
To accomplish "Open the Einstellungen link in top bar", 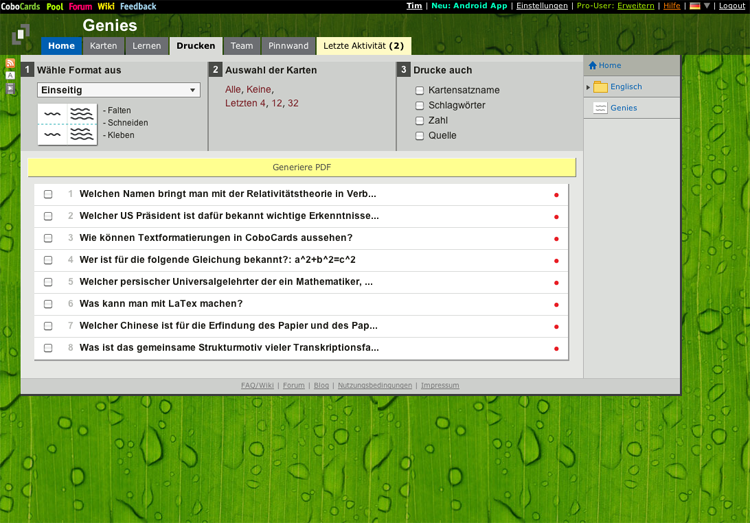I will pos(542,6).
